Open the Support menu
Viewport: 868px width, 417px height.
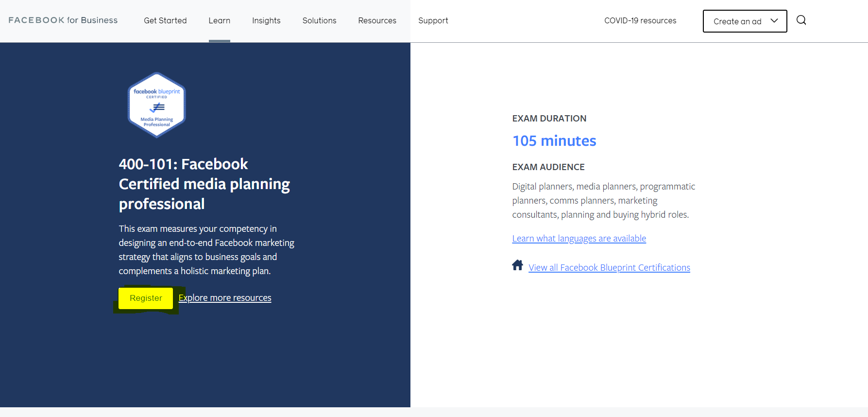[x=433, y=20]
